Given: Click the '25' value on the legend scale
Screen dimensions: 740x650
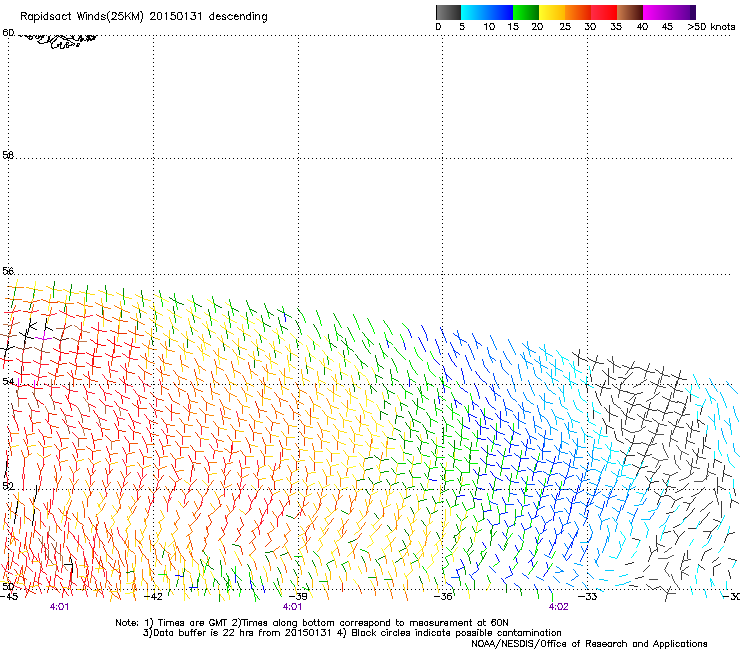Looking at the screenshot, I should [564, 27].
